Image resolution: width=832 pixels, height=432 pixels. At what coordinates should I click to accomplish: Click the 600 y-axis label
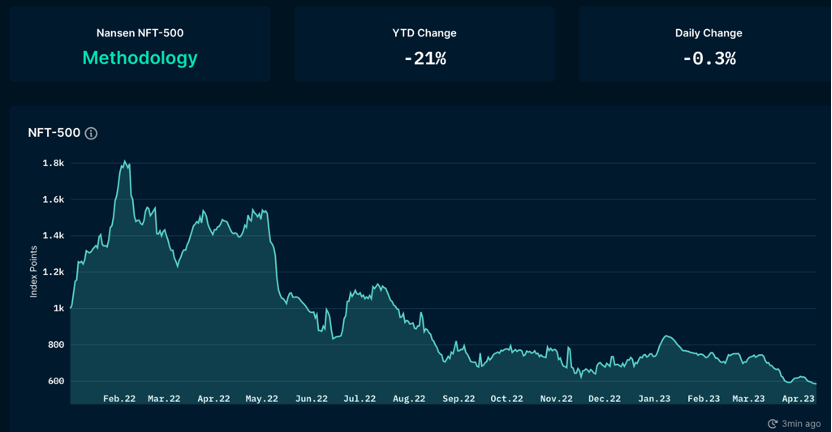(x=55, y=381)
